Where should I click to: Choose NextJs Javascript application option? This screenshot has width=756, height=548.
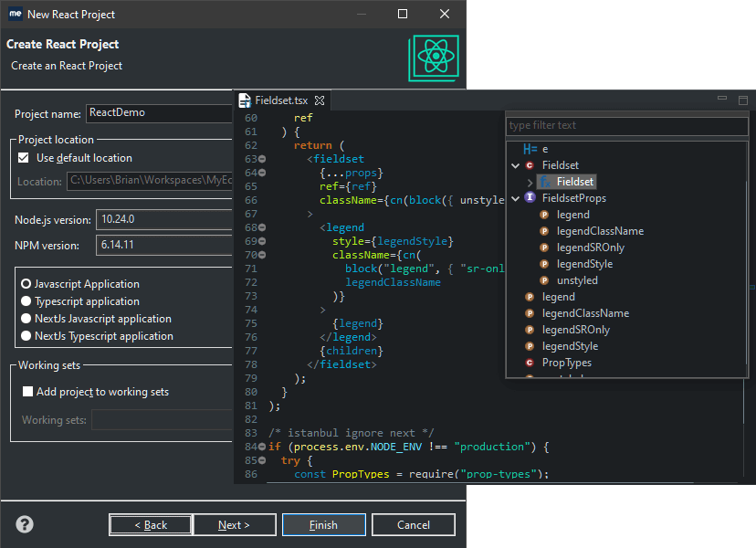26,319
